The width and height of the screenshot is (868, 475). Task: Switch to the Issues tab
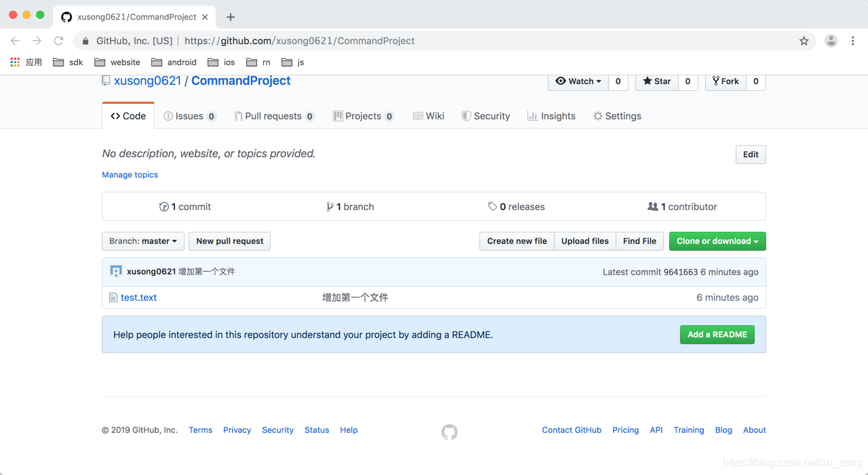coord(190,116)
